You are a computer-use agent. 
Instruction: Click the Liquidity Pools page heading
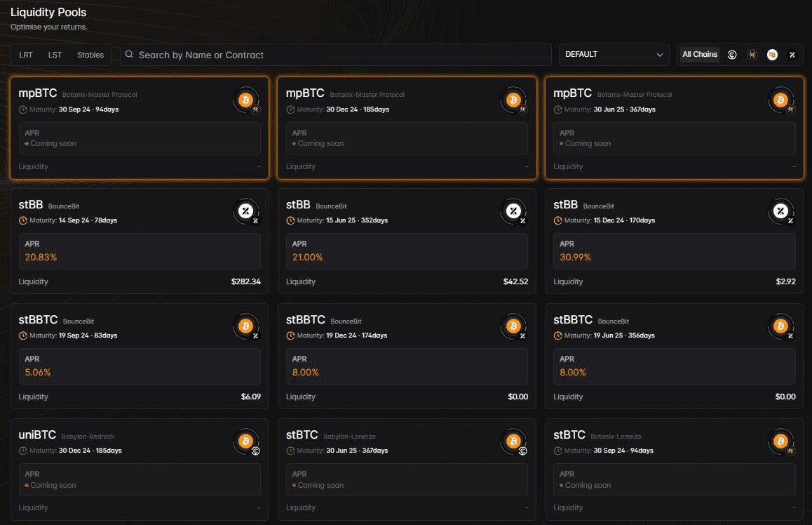(x=48, y=12)
